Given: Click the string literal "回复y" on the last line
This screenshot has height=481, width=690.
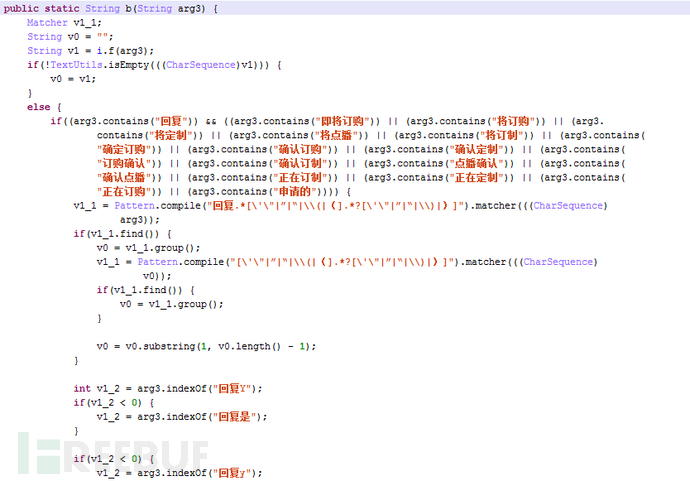Looking at the screenshot, I should tap(232, 473).
